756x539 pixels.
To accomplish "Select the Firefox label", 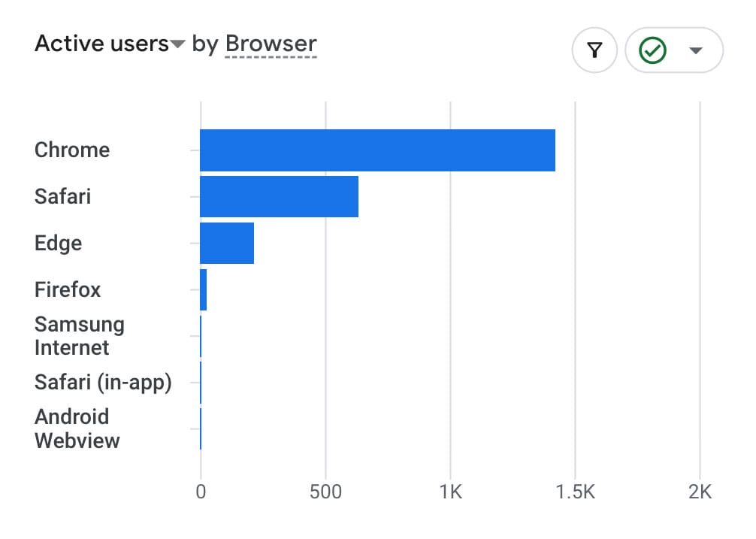I will [x=68, y=290].
